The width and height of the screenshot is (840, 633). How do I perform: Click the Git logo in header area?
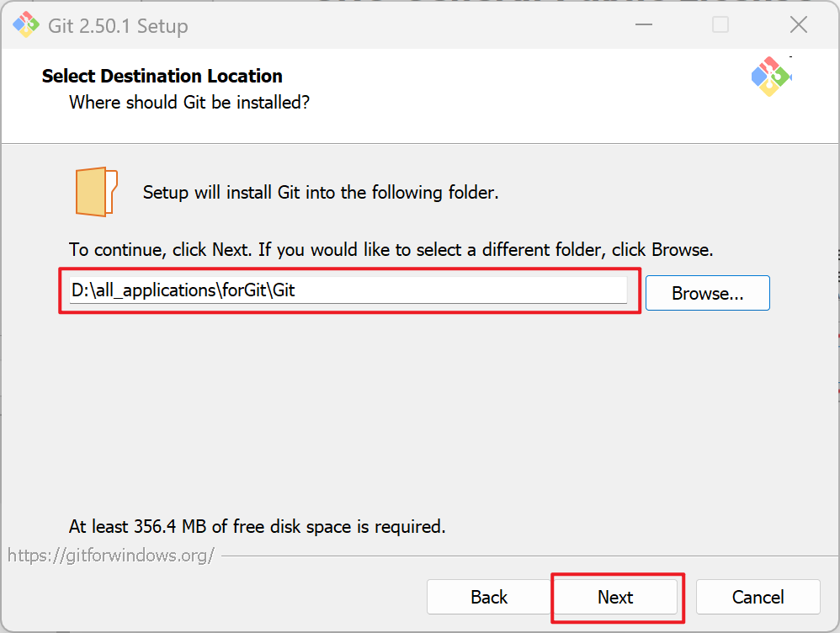(772, 77)
